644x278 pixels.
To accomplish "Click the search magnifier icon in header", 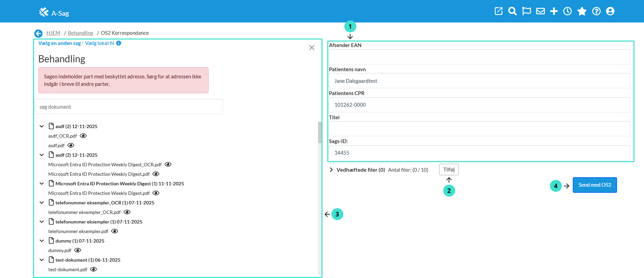I will 512,11.
